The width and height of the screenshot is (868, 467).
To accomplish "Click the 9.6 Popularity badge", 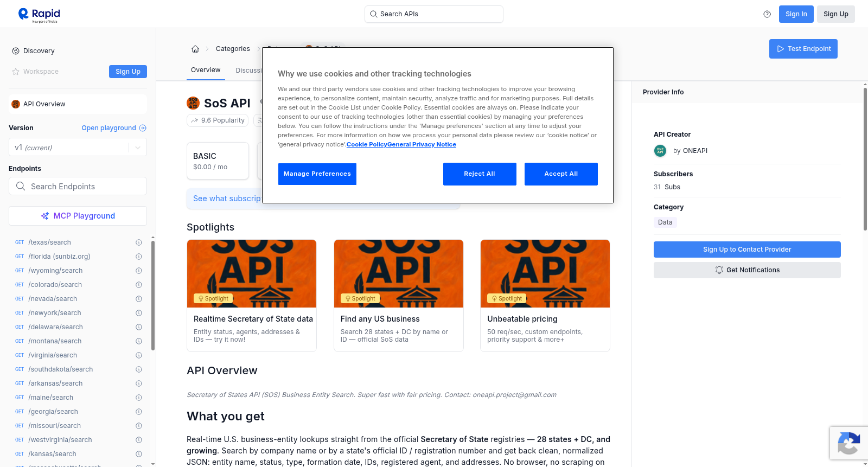I will [218, 120].
